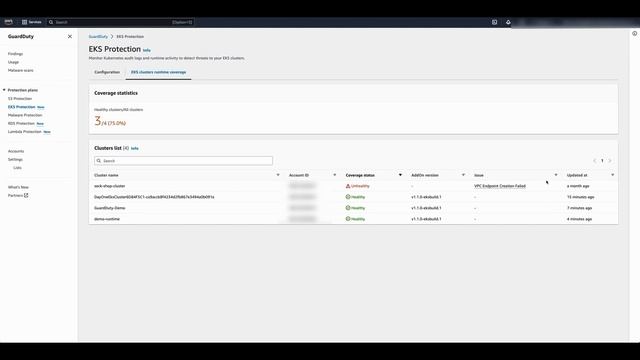Select EKS Protection in sidebar
640x360 pixels.
point(22,107)
